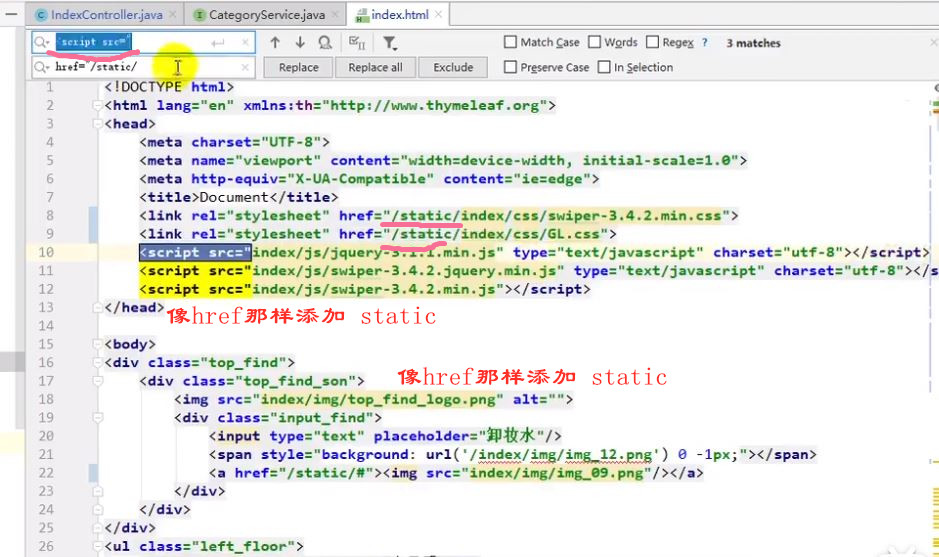
Task: Toggle the closing head fold on line 13
Action: [x=98, y=308]
